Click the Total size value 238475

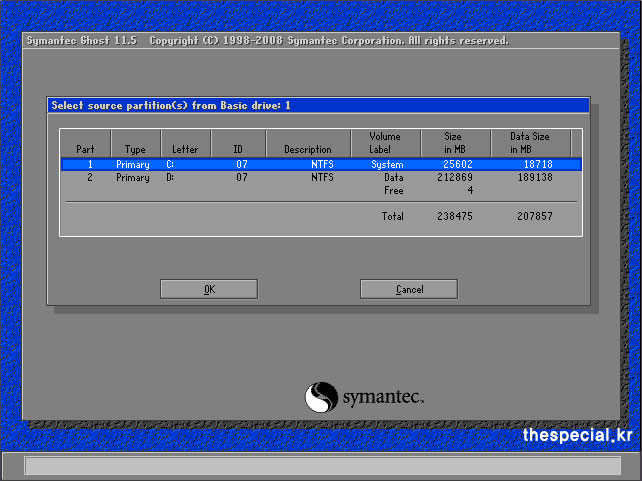point(455,217)
